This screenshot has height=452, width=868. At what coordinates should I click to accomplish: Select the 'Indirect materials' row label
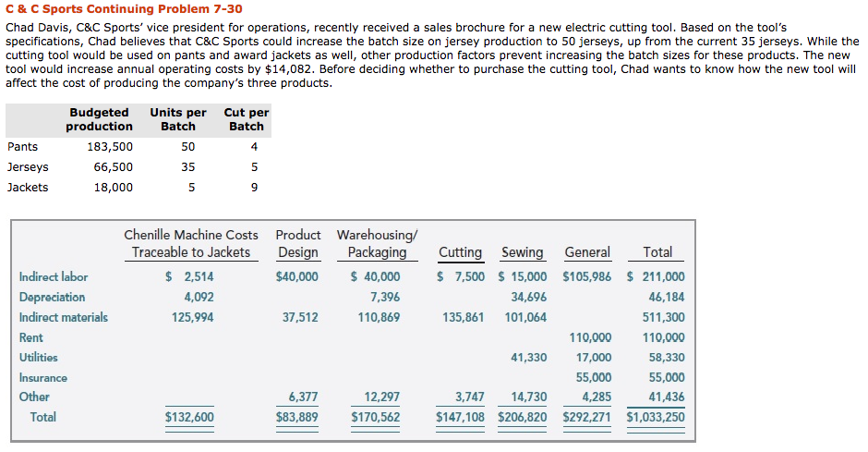click(x=64, y=317)
